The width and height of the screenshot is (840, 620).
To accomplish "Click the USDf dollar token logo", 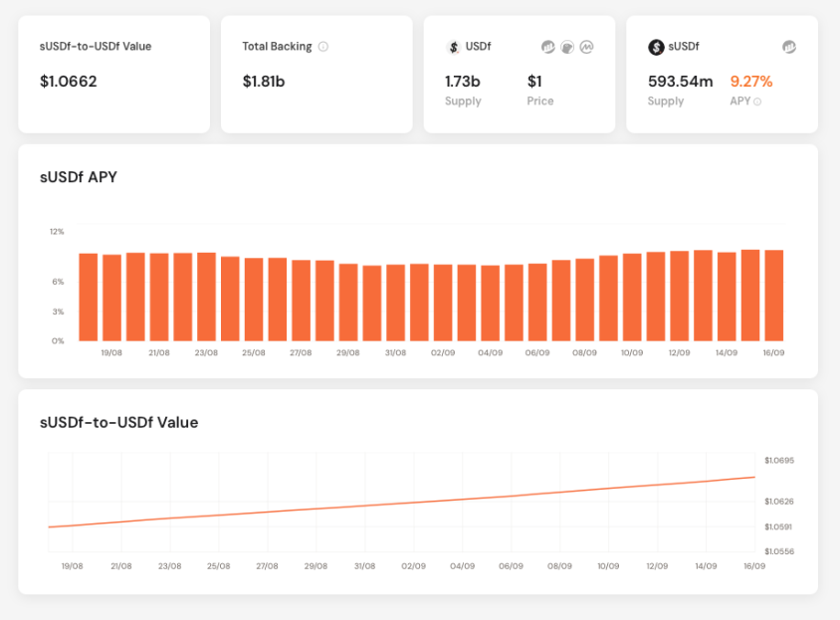I will tap(454, 47).
